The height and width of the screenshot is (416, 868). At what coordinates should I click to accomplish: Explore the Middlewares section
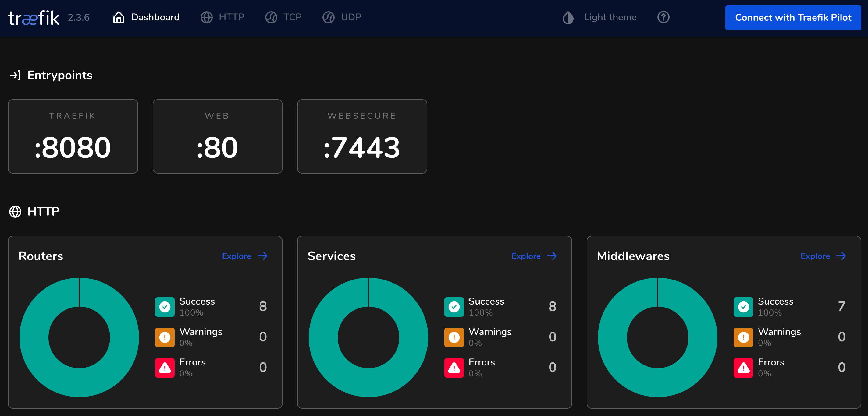point(823,256)
